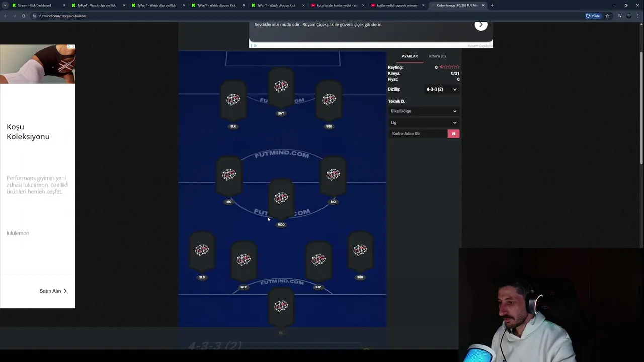Open the Diziliş 4-3-3 (2) dropdown
The height and width of the screenshot is (362, 644).
pos(442,89)
